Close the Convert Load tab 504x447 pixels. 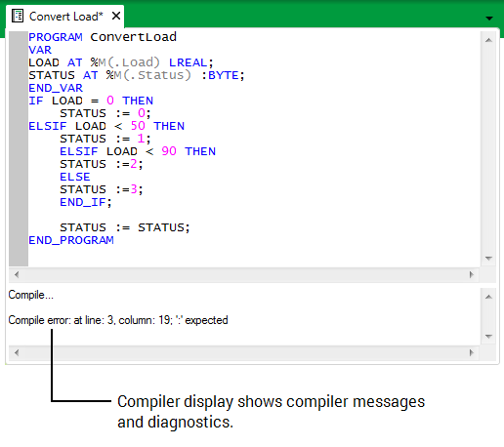[x=116, y=16]
